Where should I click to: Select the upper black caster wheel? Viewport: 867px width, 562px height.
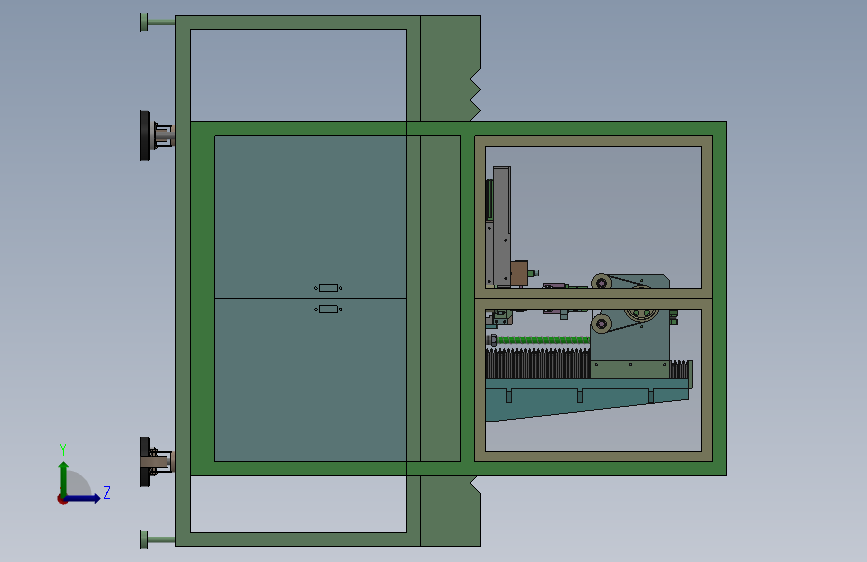tap(145, 136)
